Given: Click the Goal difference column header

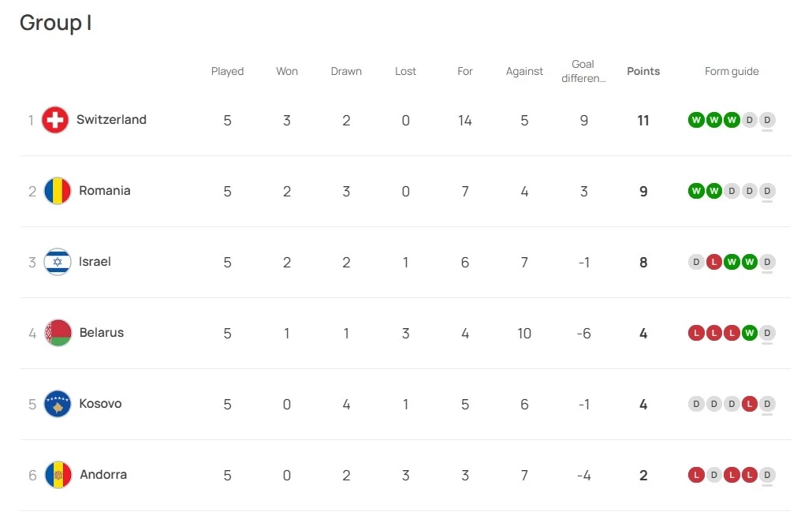Looking at the screenshot, I should (583, 71).
